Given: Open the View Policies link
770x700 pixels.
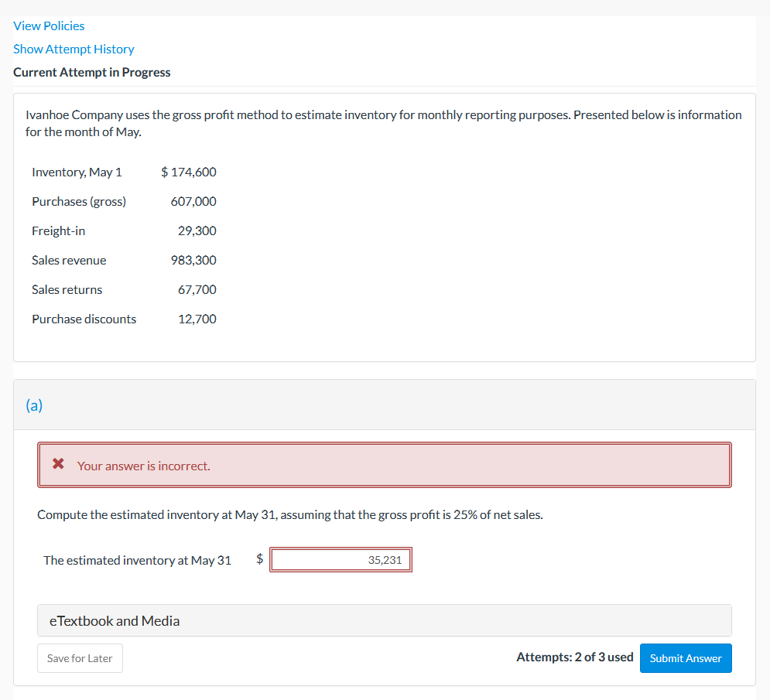Looking at the screenshot, I should click(49, 26).
